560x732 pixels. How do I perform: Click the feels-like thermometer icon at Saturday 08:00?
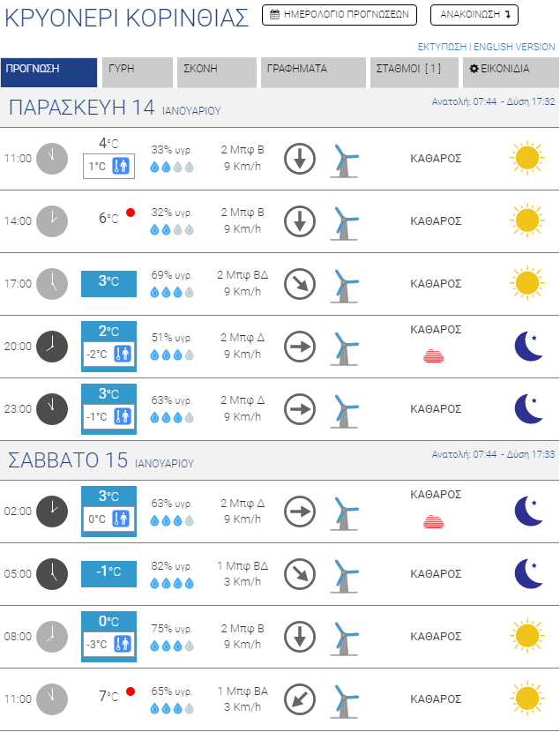click(x=123, y=644)
